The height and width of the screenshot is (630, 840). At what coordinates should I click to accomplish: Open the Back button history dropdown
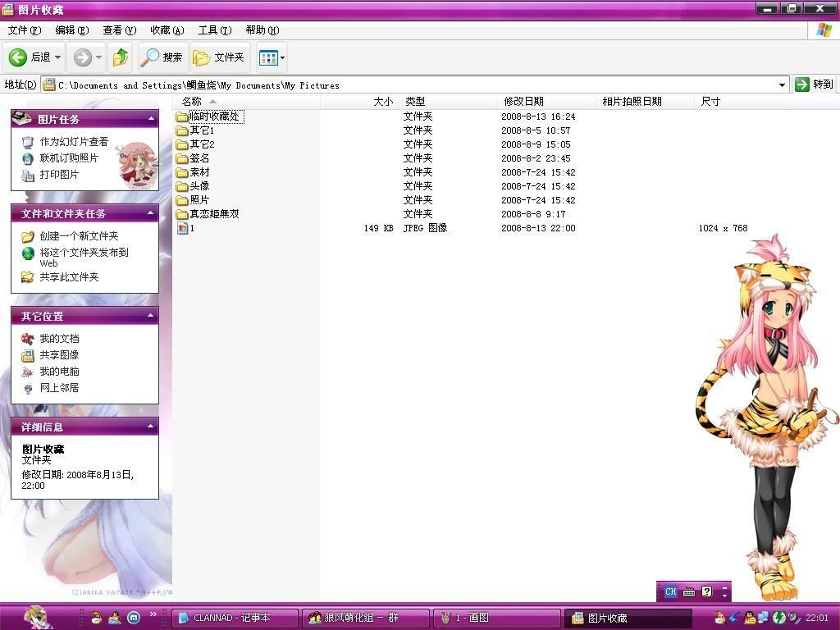57,57
